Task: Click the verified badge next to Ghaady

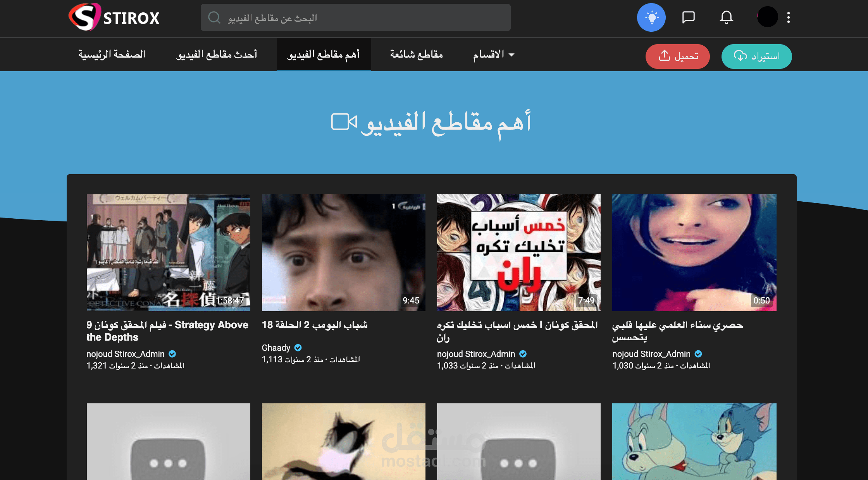Action: coord(298,348)
